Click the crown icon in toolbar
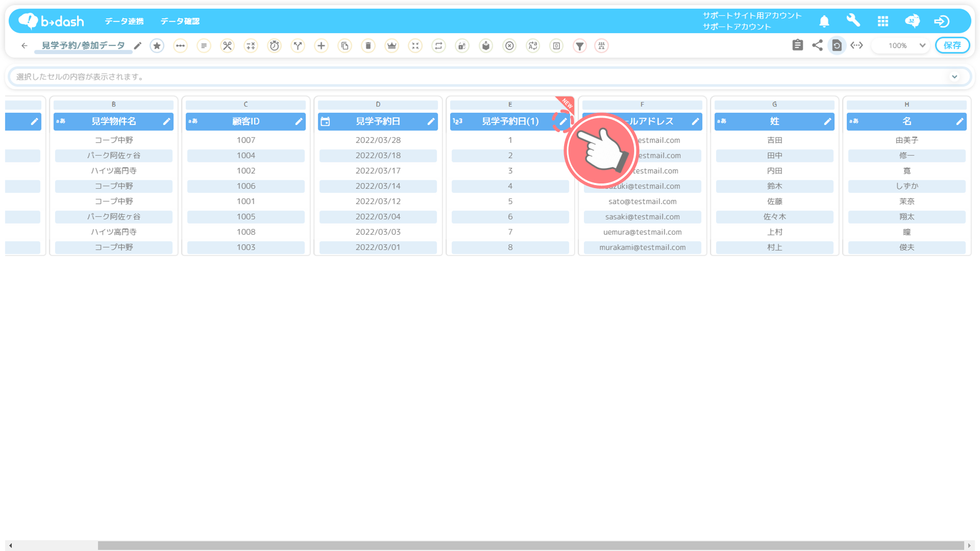The image size is (980, 551). click(x=391, y=46)
